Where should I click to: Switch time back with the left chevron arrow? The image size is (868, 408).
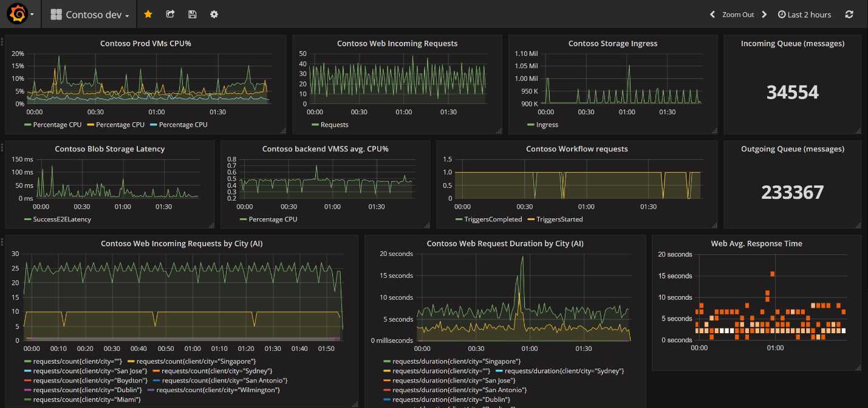pos(711,14)
